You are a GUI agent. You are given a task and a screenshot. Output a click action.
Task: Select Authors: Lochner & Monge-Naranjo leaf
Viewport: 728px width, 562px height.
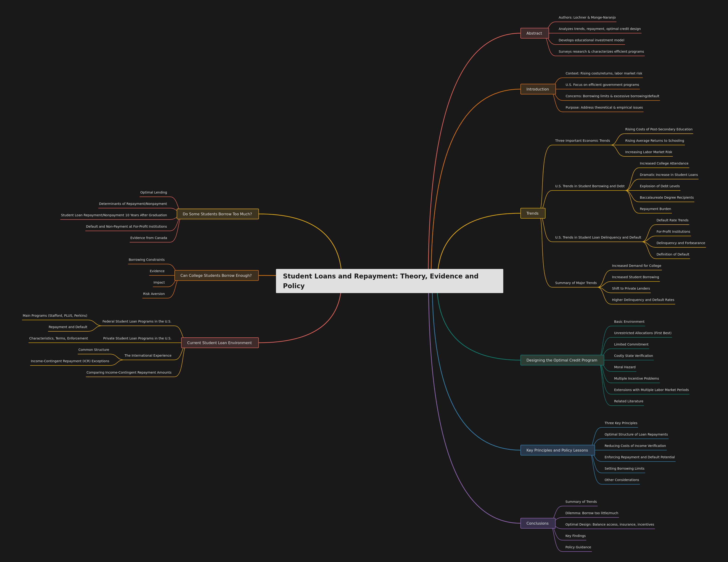(x=587, y=18)
